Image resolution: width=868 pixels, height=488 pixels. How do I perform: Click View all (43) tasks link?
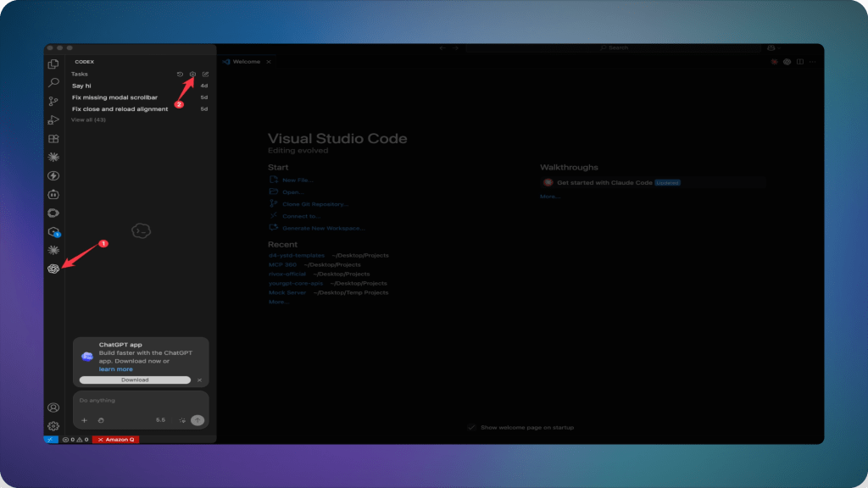[x=88, y=120]
